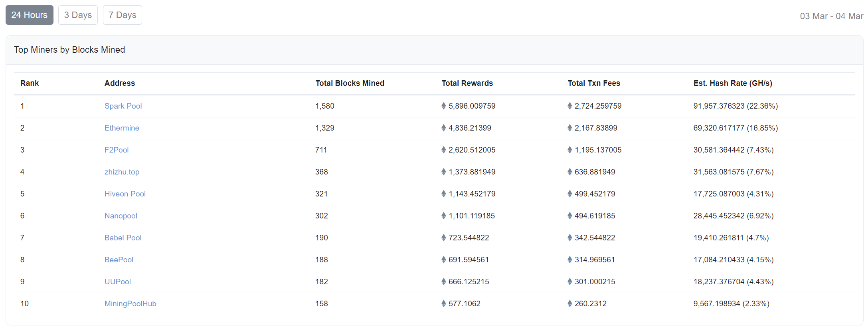Viewport: 868px width, 331px height.
Task: Select the 24 Hours time range tab
Action: (30, 15)
